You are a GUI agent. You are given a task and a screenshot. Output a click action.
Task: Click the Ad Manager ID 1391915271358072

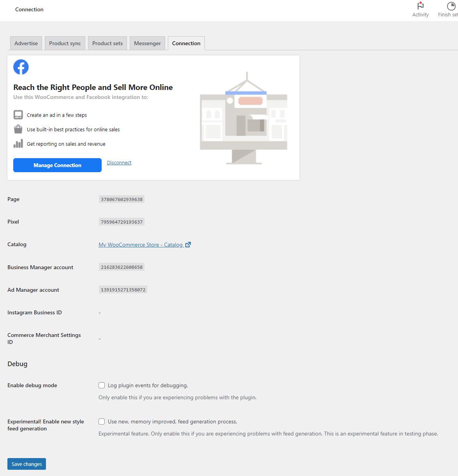click(x=123, y=290)
